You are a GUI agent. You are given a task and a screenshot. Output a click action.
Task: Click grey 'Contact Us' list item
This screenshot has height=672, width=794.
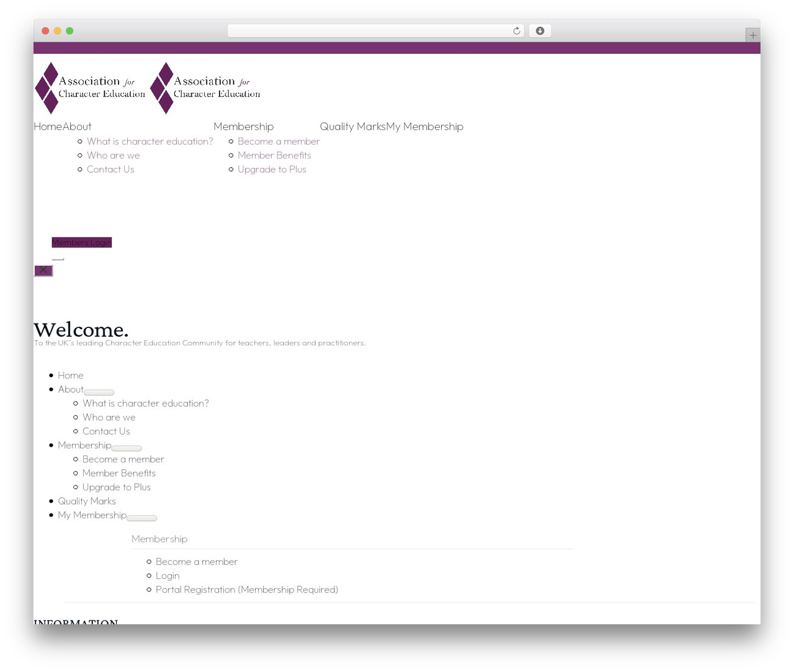click(106, 431)
